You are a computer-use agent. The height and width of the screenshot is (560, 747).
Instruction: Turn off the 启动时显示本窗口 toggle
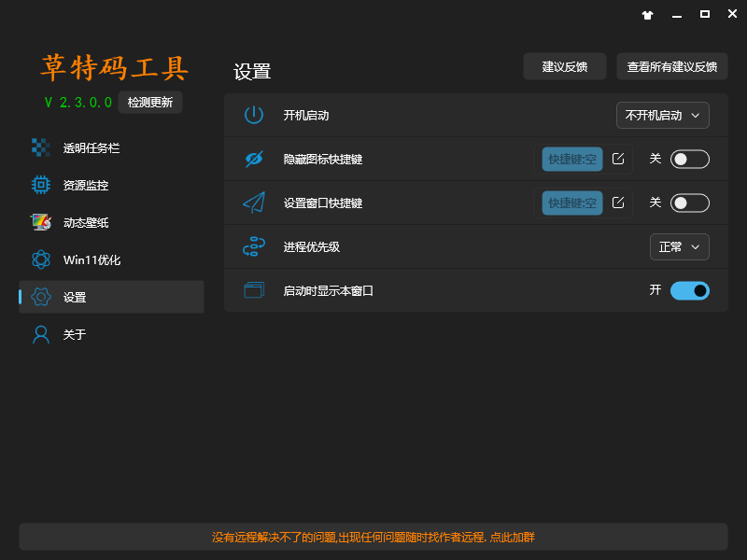[x=690, y=290]
